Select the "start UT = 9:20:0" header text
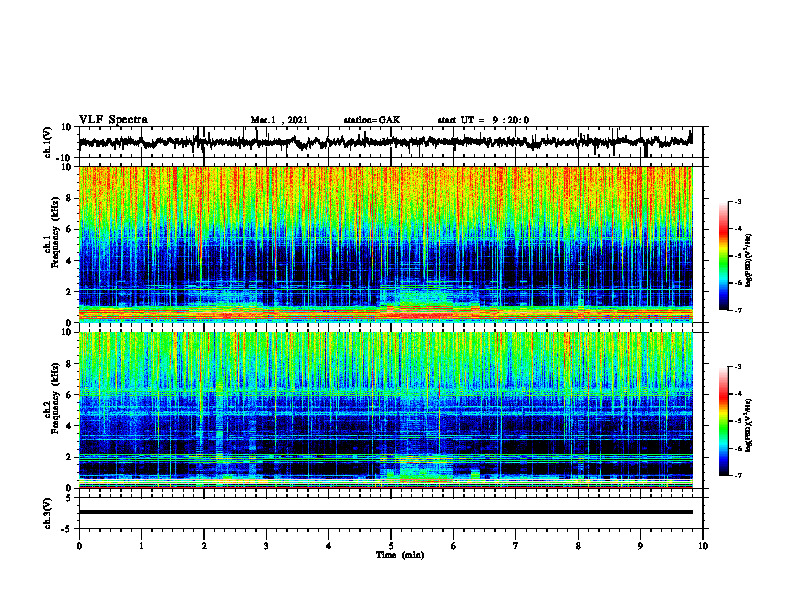The image size is (792, 612). 483,120
